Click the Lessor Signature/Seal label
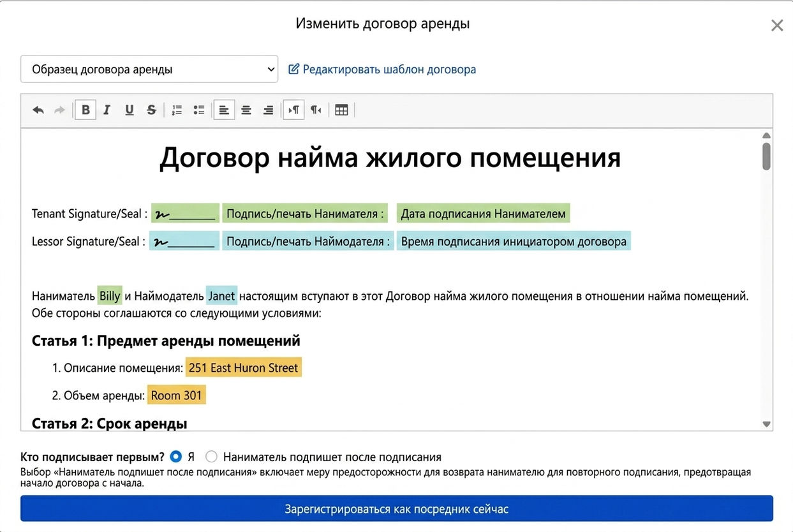The width and height of the screenshot is (793, 532). 89,242
